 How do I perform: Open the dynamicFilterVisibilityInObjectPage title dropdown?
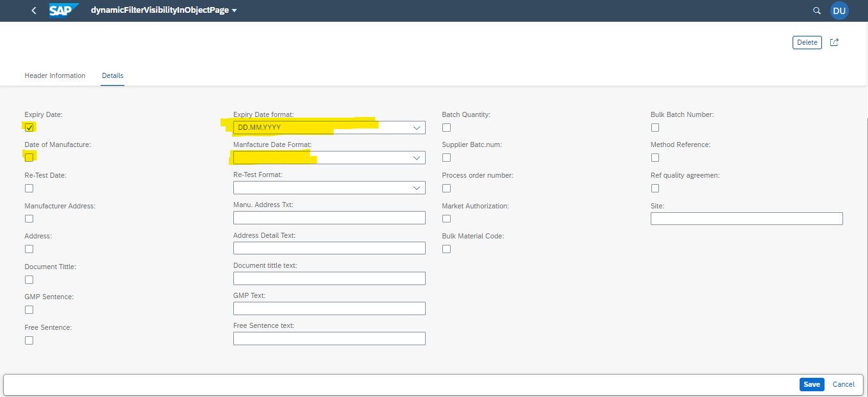pos(235,10)
